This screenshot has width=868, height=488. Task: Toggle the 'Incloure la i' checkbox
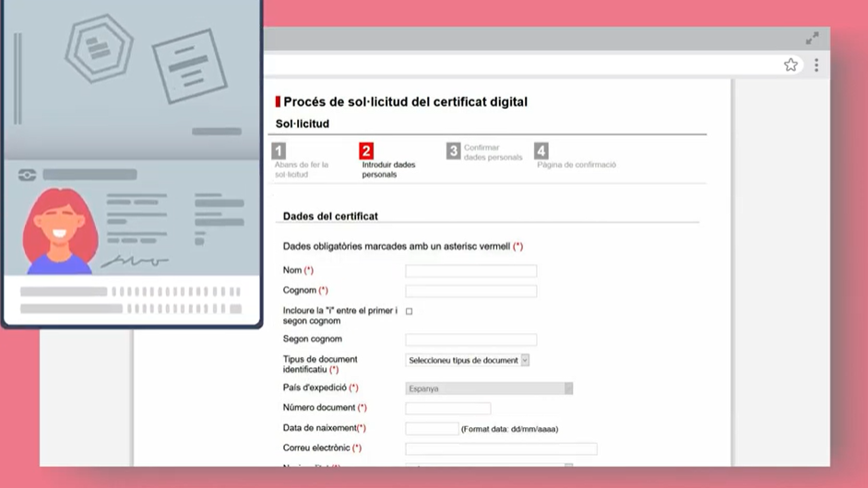410,312
